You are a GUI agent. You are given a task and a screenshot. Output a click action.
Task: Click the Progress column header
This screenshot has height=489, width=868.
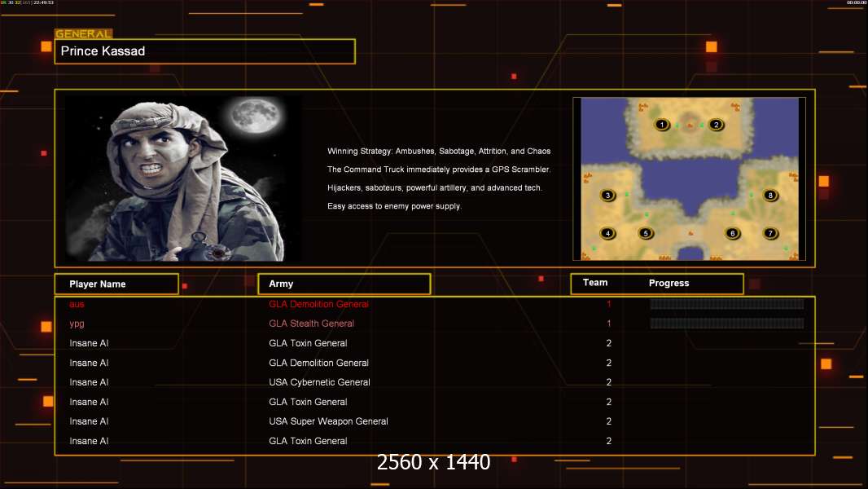669,283
